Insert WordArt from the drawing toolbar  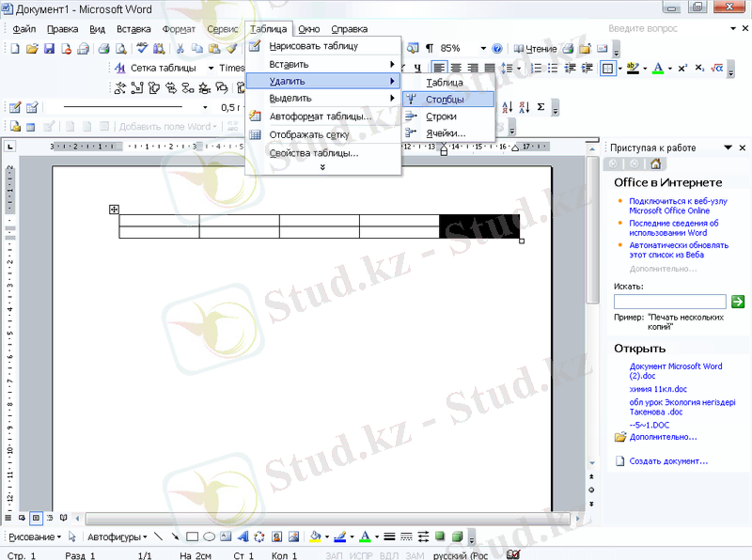243,537
